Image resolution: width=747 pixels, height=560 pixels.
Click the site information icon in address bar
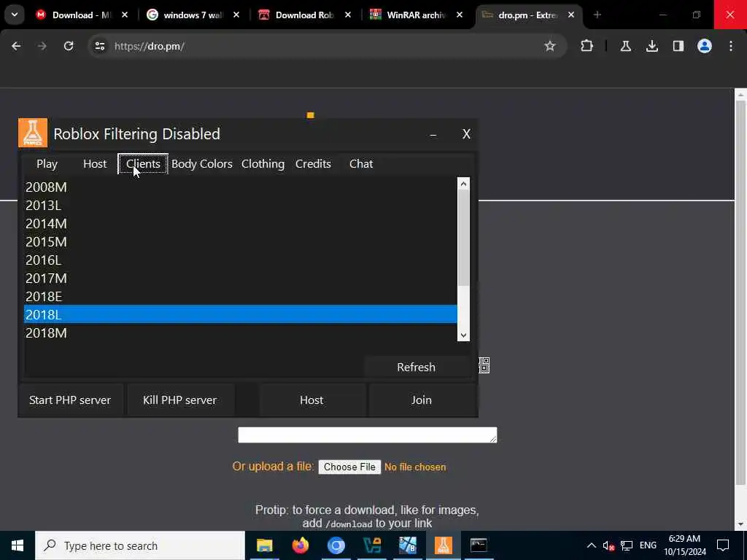[99, 46]
